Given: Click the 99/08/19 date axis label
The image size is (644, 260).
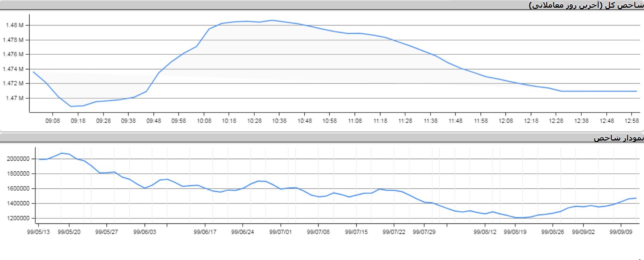Looking at the screenshot, I should tap(515, 232).
